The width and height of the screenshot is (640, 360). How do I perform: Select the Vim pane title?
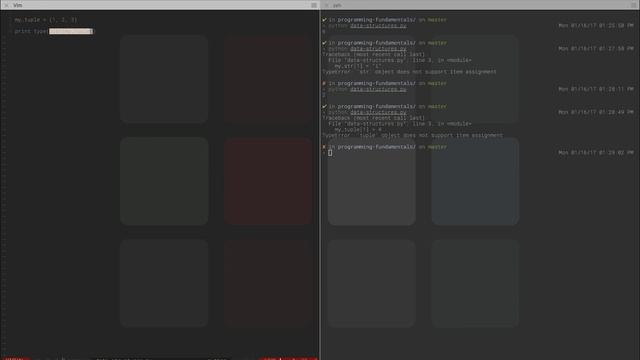pyautogui.click(x=18, y=5)
